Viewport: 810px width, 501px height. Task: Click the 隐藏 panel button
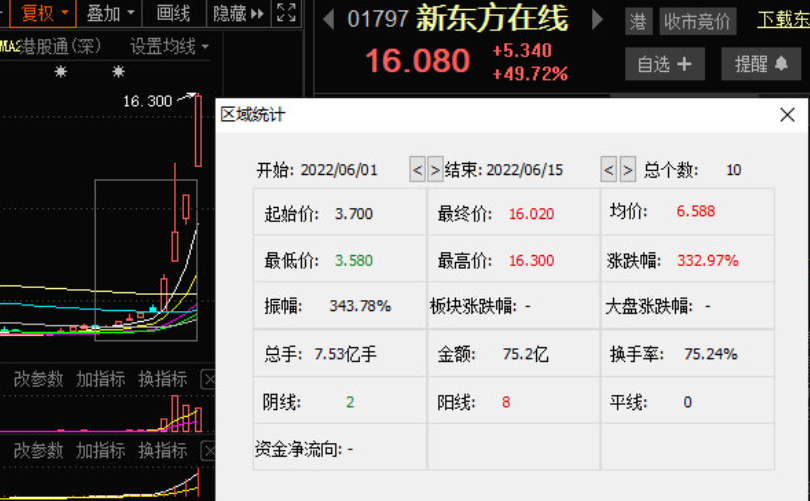tap(238, 13)
